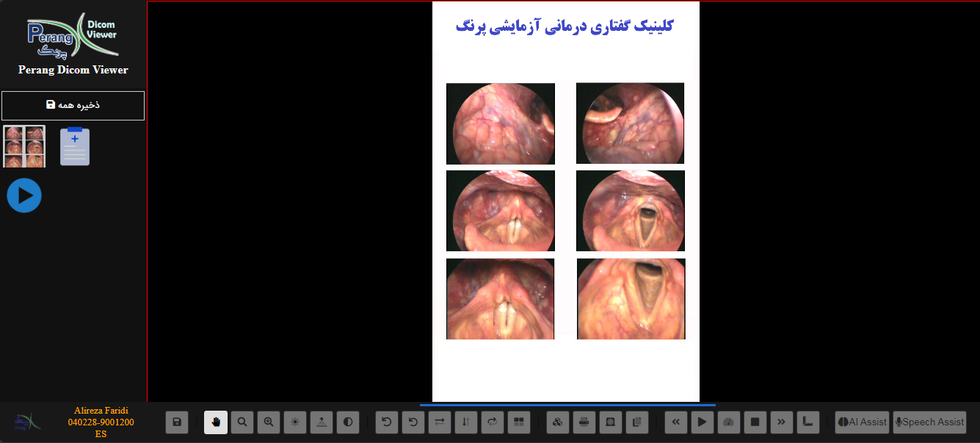980x443 pixels.
Task: Click patient name Alireza Faridi
Action: click(x=101, y=411)
